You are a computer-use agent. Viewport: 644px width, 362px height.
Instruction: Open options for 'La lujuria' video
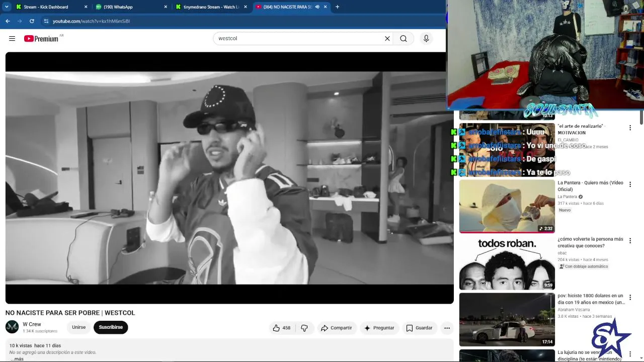point(630,354)
